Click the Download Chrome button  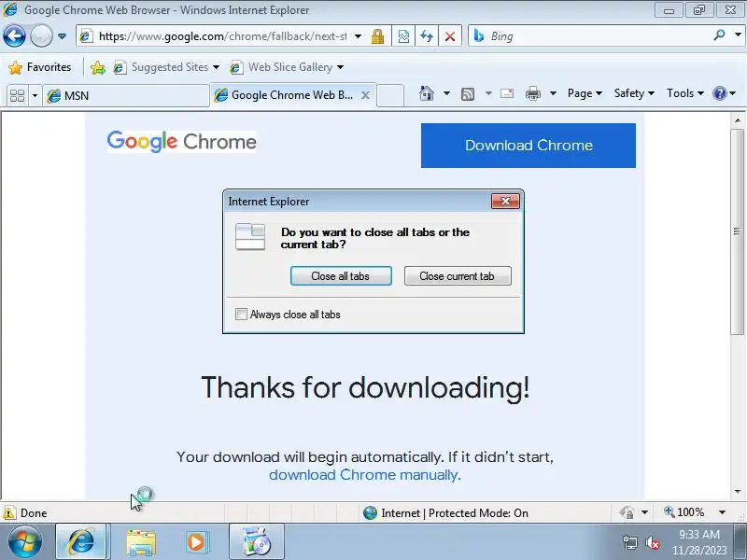(529, 146)
